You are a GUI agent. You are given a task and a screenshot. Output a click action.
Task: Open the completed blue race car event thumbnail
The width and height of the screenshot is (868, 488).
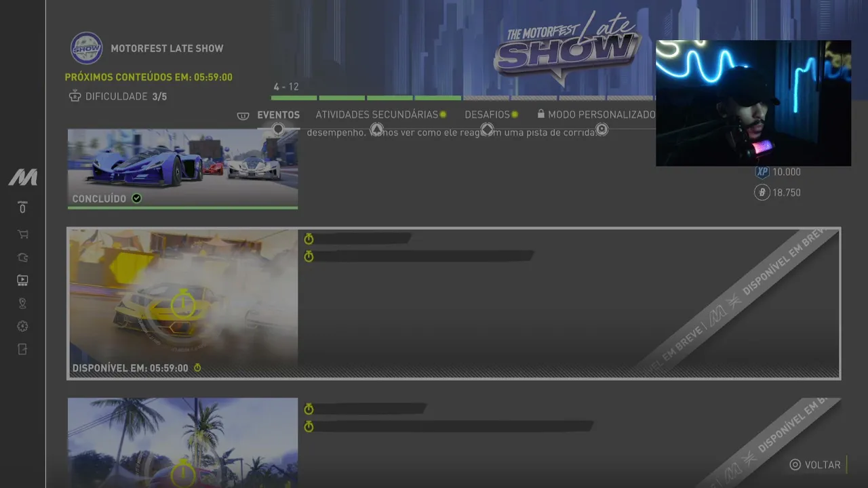click(182, 169)
